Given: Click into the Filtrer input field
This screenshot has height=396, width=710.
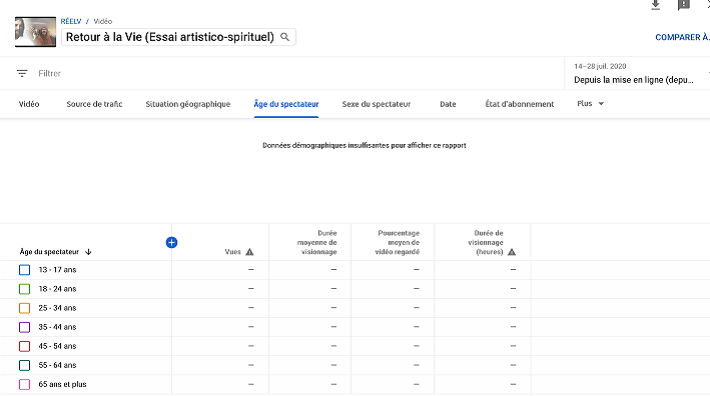Looking at the screenshot, I should (49, 73).
